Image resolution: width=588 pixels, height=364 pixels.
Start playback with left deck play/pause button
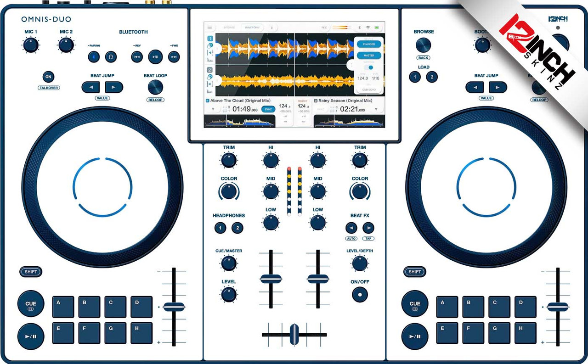coord(31,336)
